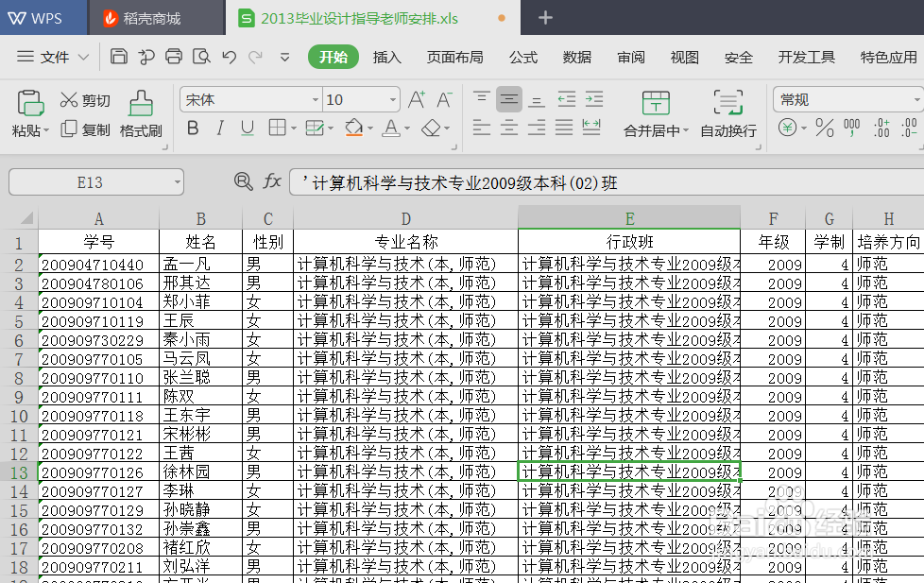Image resolution: width=924 pixels, height=583 pixels.
Task: Click the Cut (剪切) scissors button
Action: click(85, 100)
